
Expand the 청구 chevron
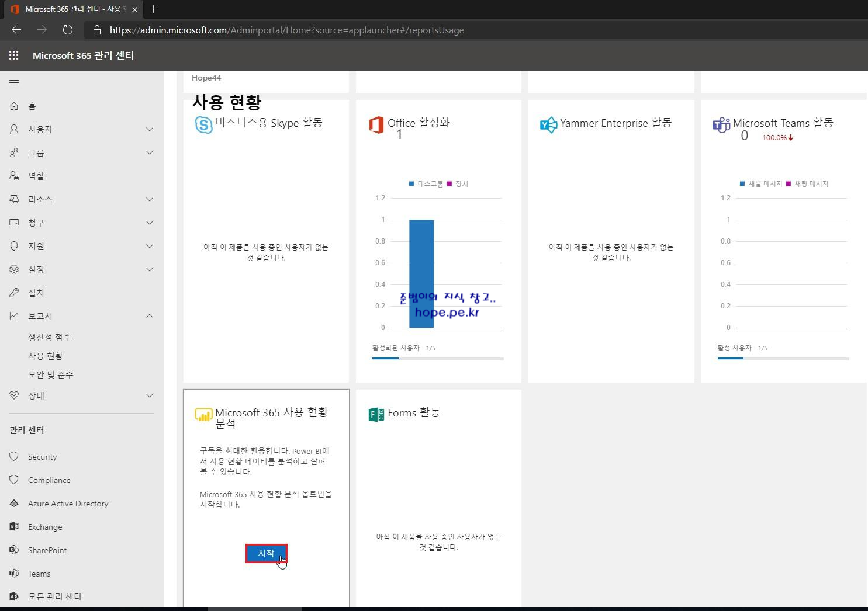coord(150,223)
